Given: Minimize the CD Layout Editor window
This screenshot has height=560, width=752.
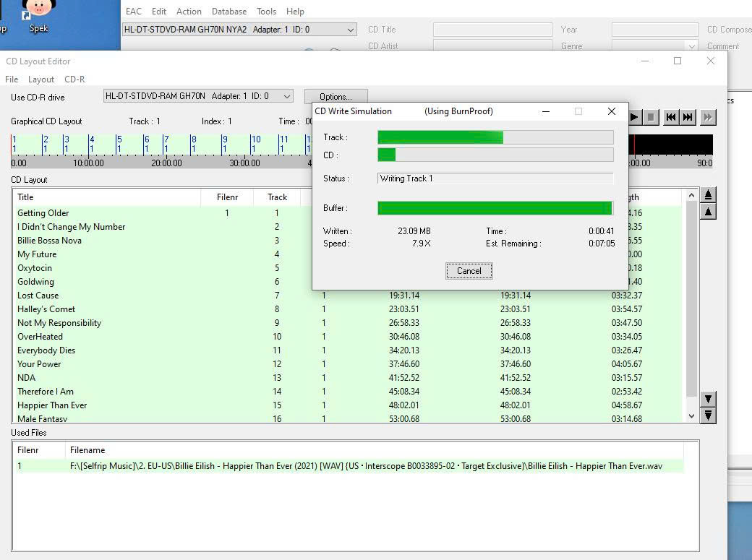Looking at the screenshot, I should tap(645, 61).
